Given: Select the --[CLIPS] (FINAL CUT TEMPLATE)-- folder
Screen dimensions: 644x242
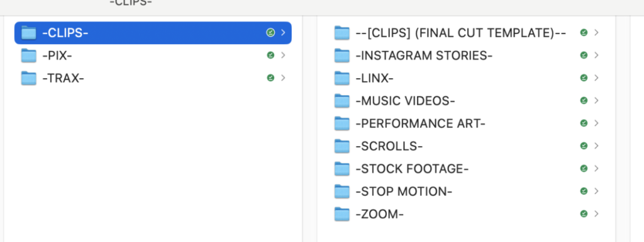Looking at the screenshot, I should 461,33.
